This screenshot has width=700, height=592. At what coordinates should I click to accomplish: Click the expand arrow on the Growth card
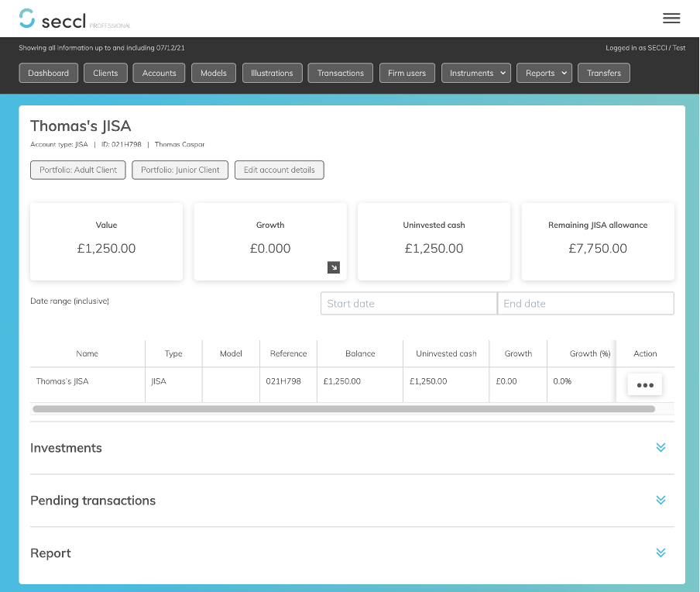tap(334, 267)
